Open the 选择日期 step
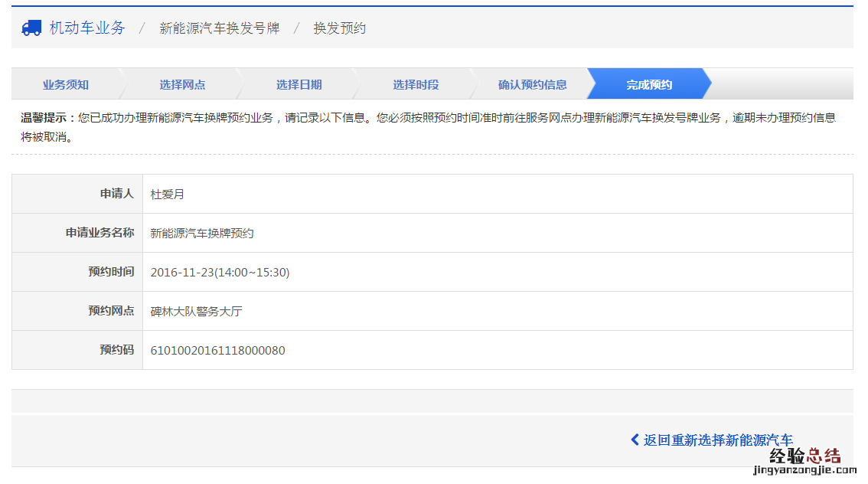The height and width of the screenshot is (484, 868). (299, 84)
